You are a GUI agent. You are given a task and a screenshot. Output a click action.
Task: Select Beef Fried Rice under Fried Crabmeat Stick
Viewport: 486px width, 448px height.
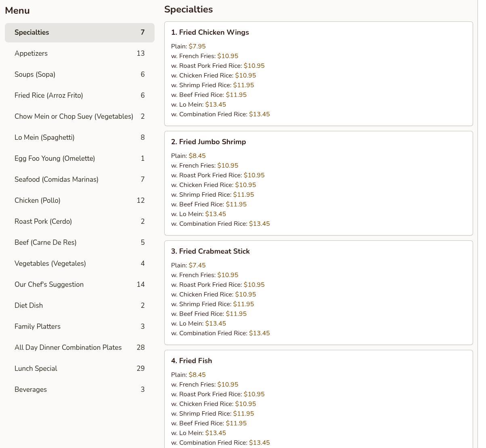pyautogui.click(x=209, y=314)
